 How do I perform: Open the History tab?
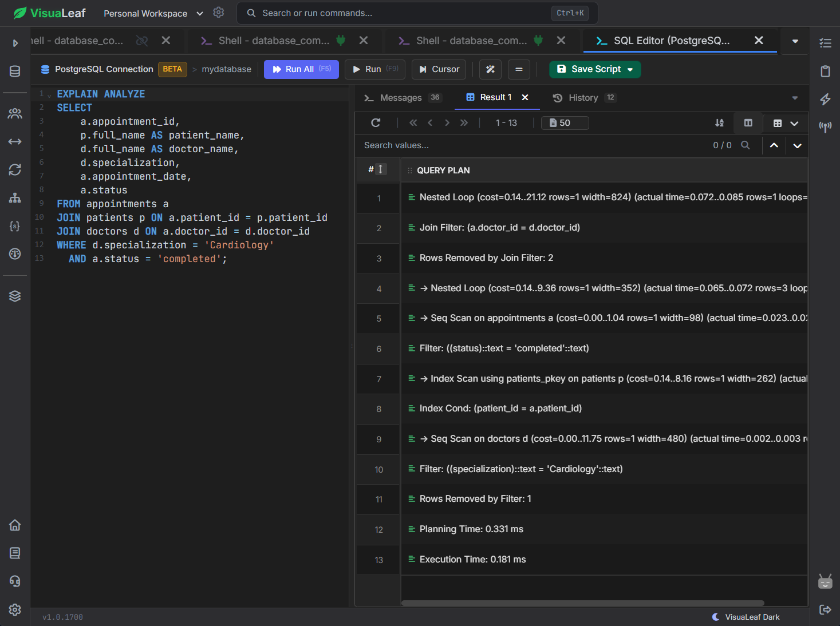pos(584,98)
